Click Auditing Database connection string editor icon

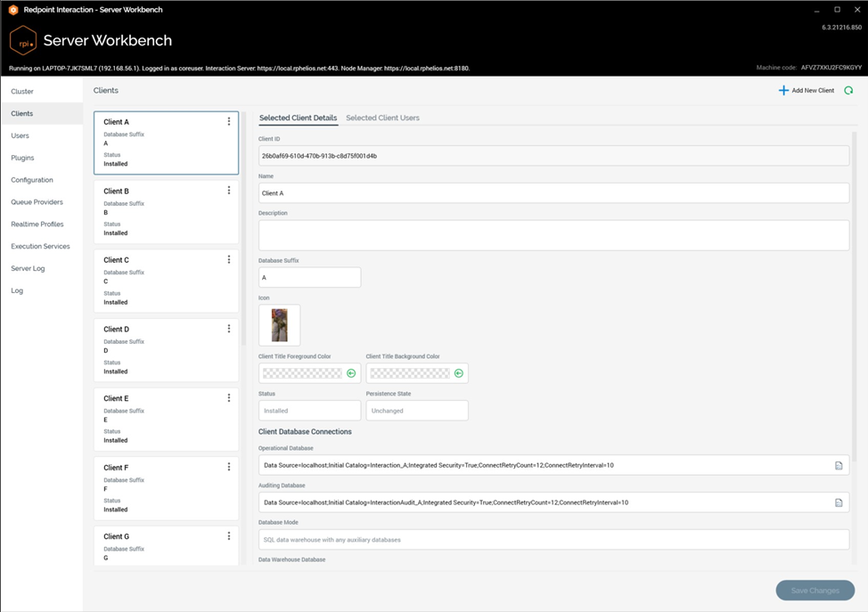coord(839,502)
